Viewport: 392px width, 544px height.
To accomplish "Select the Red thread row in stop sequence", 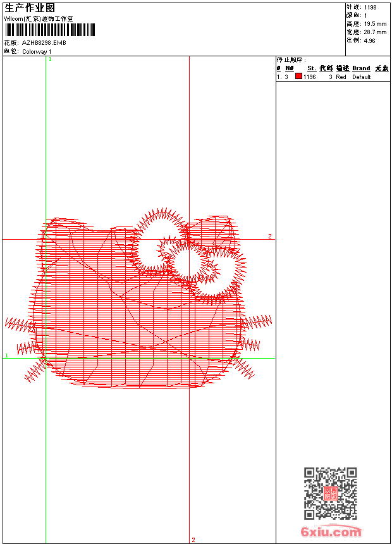I will click(332, 77).
